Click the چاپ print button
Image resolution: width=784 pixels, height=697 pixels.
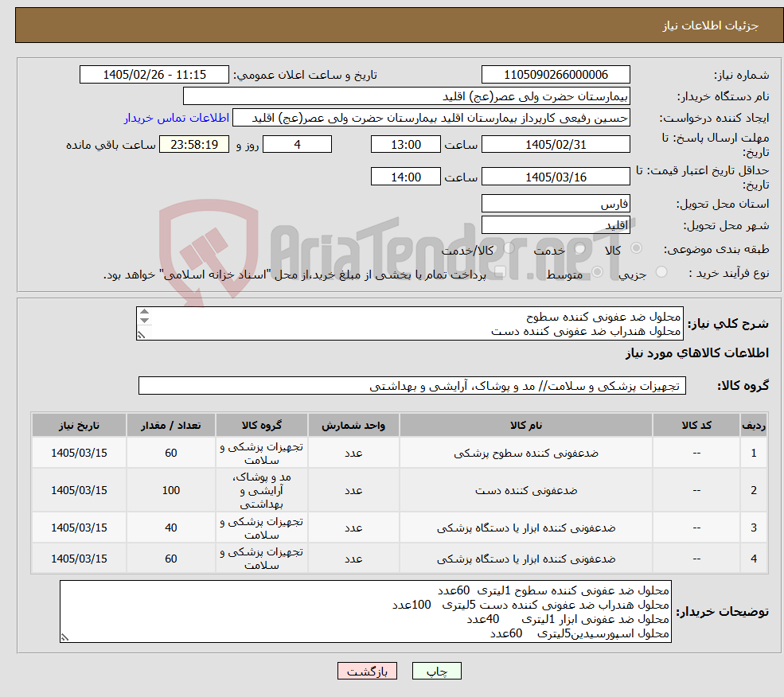click(x=436, y=671)
